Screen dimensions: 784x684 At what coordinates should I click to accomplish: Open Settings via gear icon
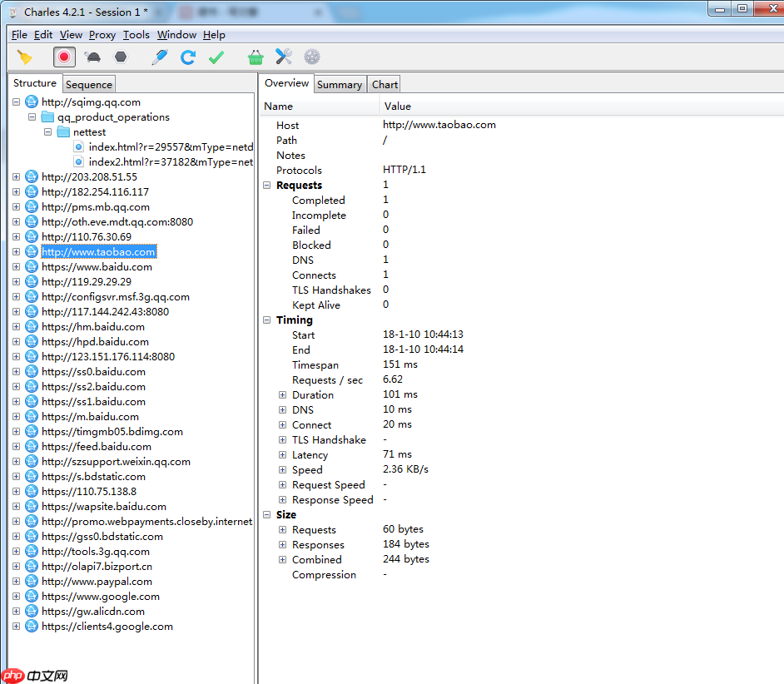pos(312,57)
